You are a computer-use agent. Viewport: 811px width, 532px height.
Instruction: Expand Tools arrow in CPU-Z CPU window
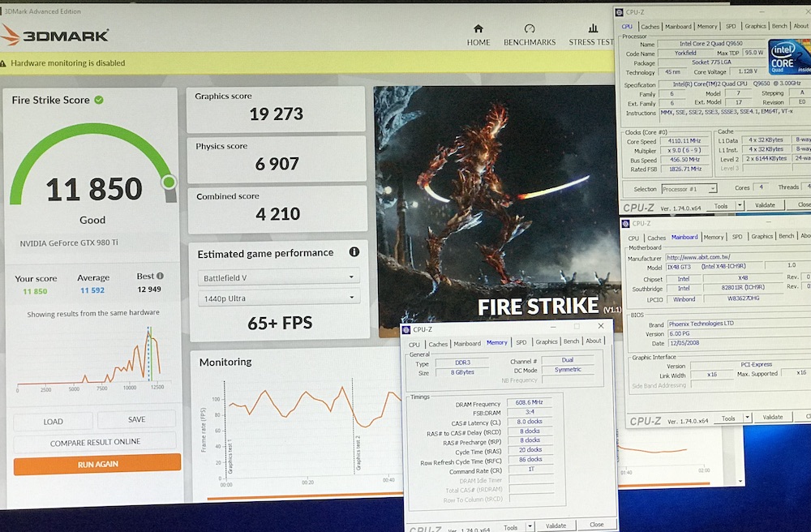tap(740, 205)
